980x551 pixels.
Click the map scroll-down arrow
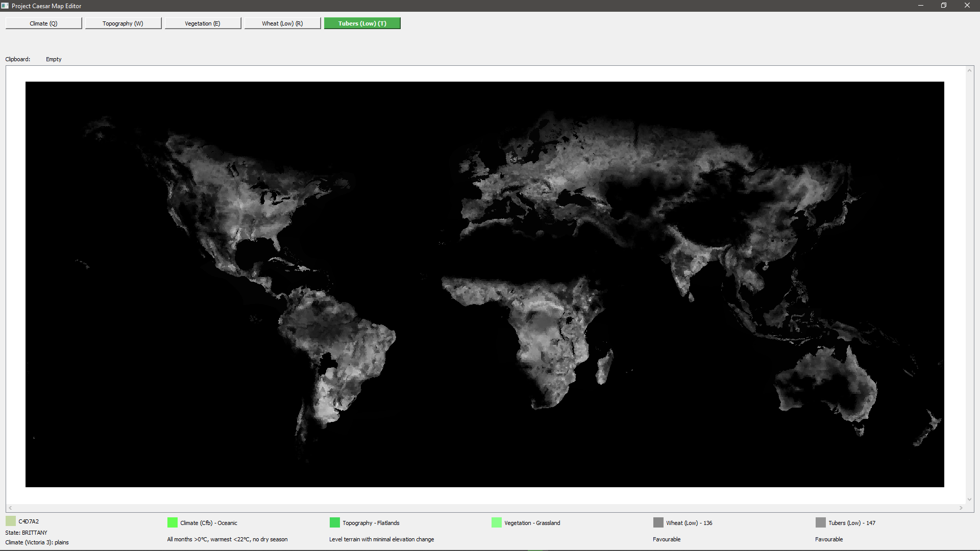click(x=969, y=499)
